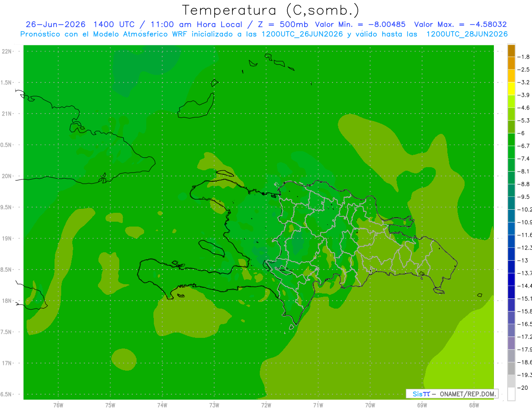This screenshot has width=532, height=411.
Task: Pick the gray swatch between -18.6 and -19.3
Action: 511,369
